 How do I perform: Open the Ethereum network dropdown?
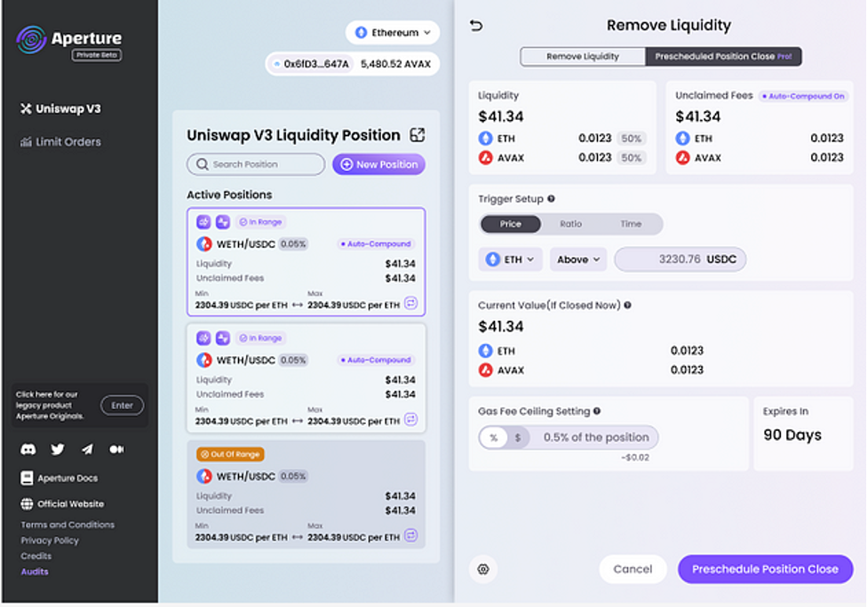(393, 33)
